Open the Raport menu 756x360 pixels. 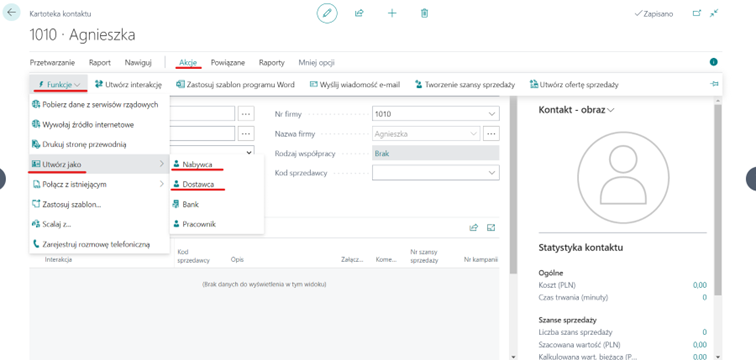click(x=100, y=63)
